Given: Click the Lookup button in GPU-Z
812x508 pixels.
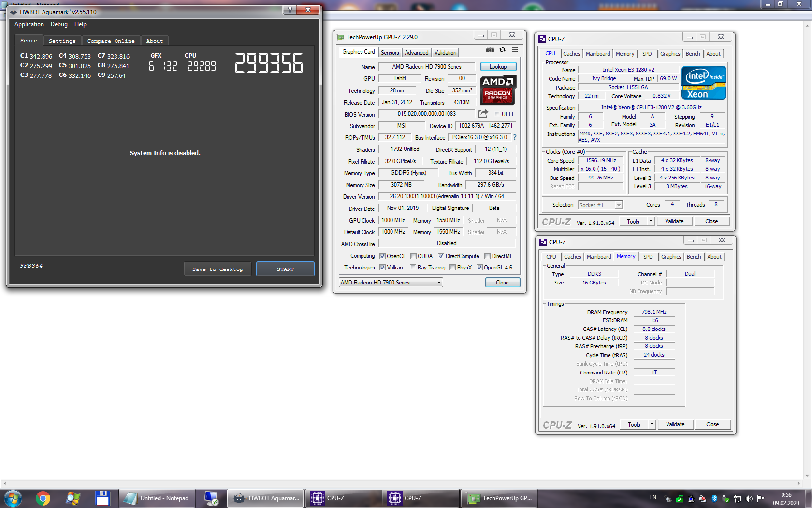Looking at the screenshot, I should tap(498, 67).
